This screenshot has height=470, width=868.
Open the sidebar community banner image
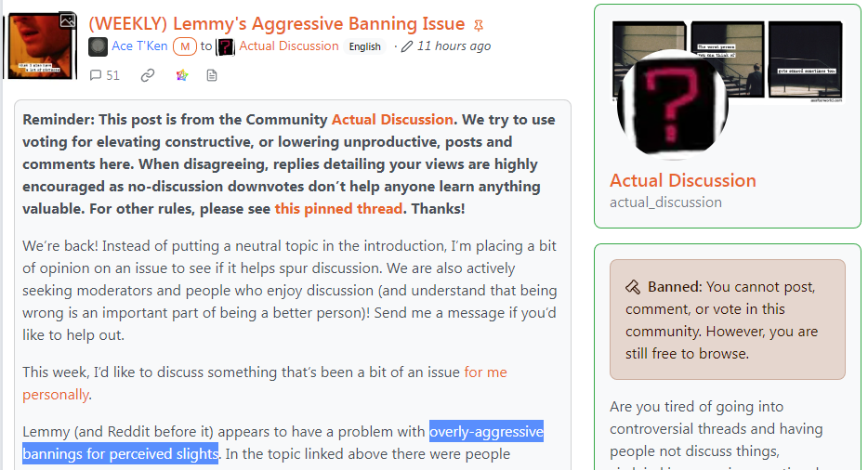click(728, 61)
